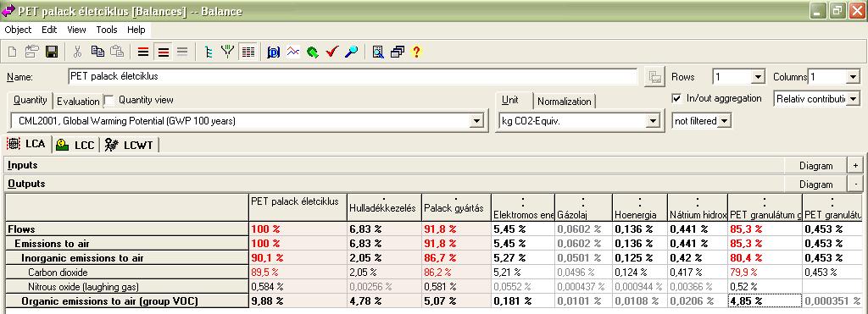The width and height of the screenshot is (868, 314).
Task: Expand the Inputs section with plus button
Action: pyautogui.click(x=855, y=165)
